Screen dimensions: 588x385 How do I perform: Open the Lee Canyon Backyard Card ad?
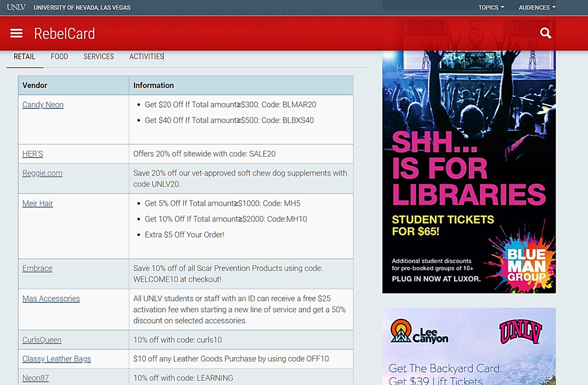(469, 346)
